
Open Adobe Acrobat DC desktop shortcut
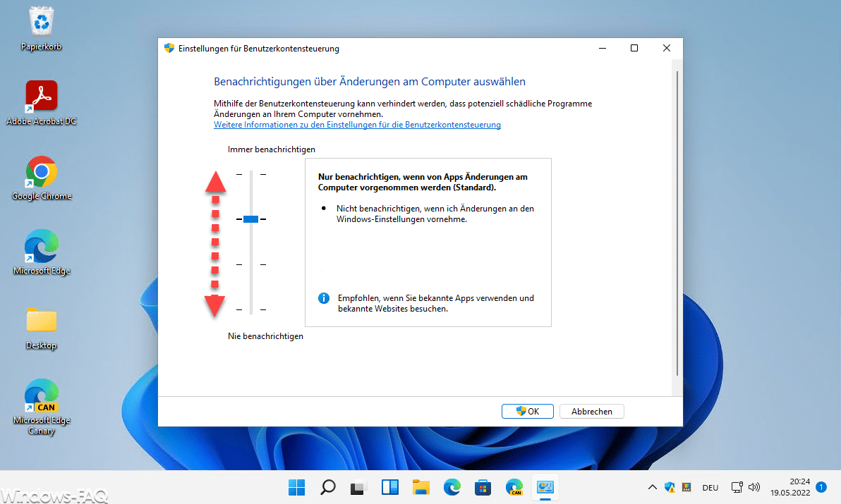click(x=42, y=103)
